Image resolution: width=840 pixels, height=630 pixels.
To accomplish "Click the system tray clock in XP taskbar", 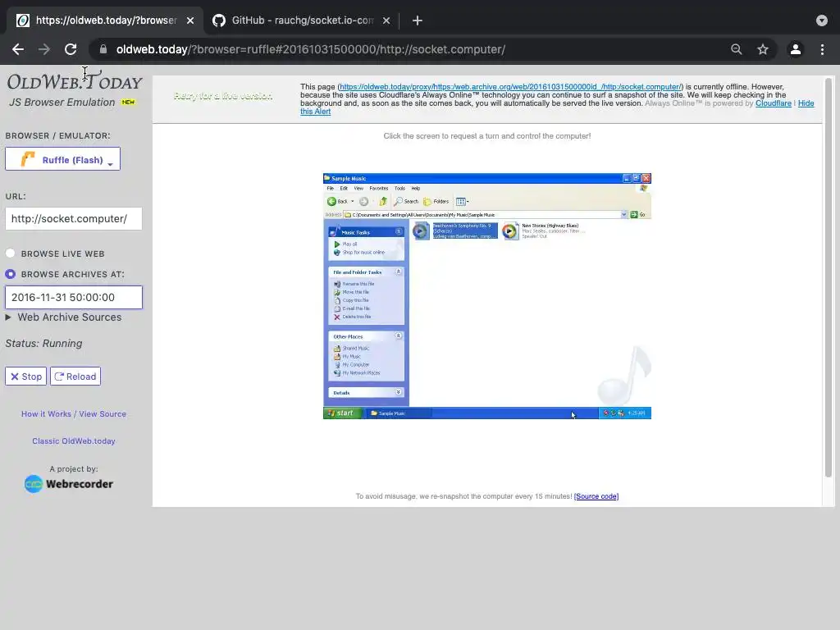I will (x=637, y=413).
